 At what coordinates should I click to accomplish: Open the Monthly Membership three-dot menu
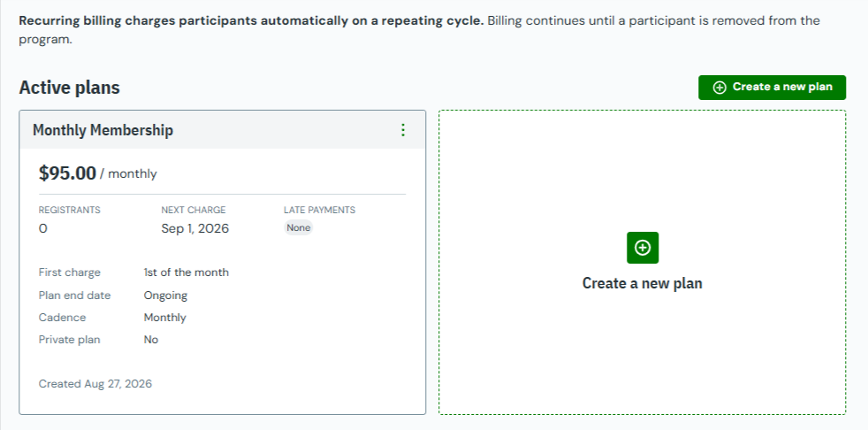(x=403, y=130)
